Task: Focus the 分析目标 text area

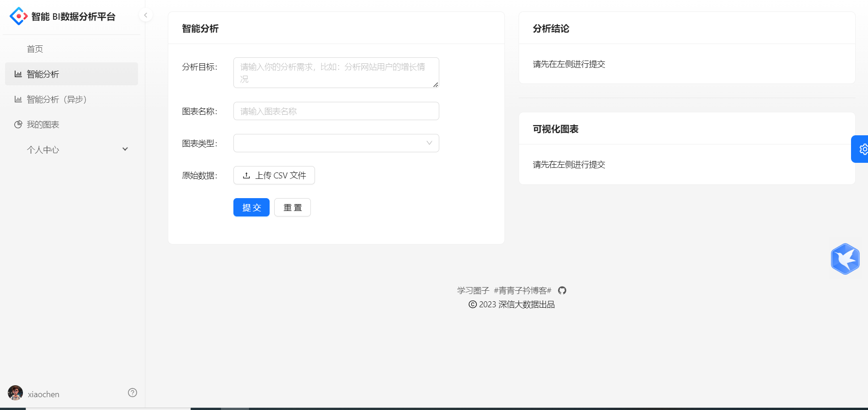Action: pyautogui.click(x=336, y=72)
